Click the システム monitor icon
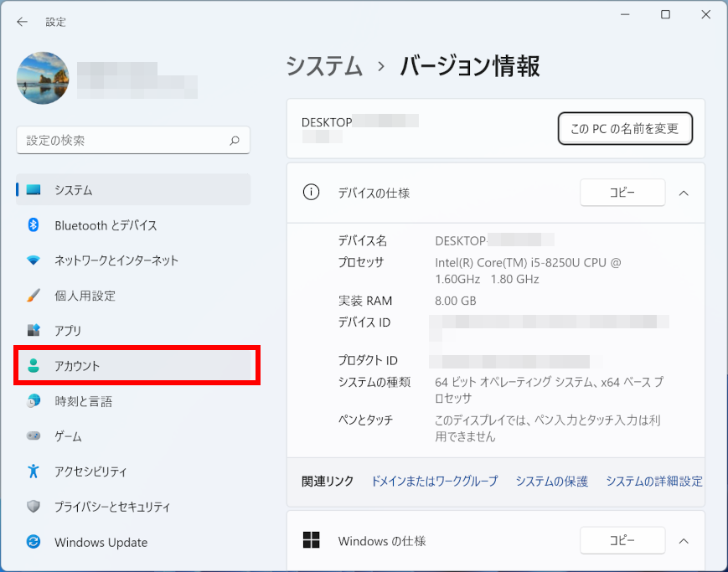 point(34,190)
